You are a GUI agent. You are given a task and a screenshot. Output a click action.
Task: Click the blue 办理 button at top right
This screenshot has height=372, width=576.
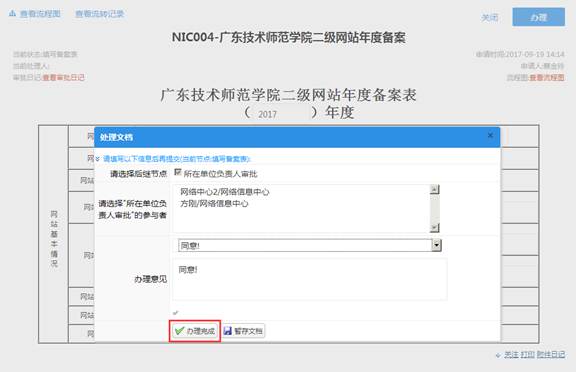(x=539, y=17)
